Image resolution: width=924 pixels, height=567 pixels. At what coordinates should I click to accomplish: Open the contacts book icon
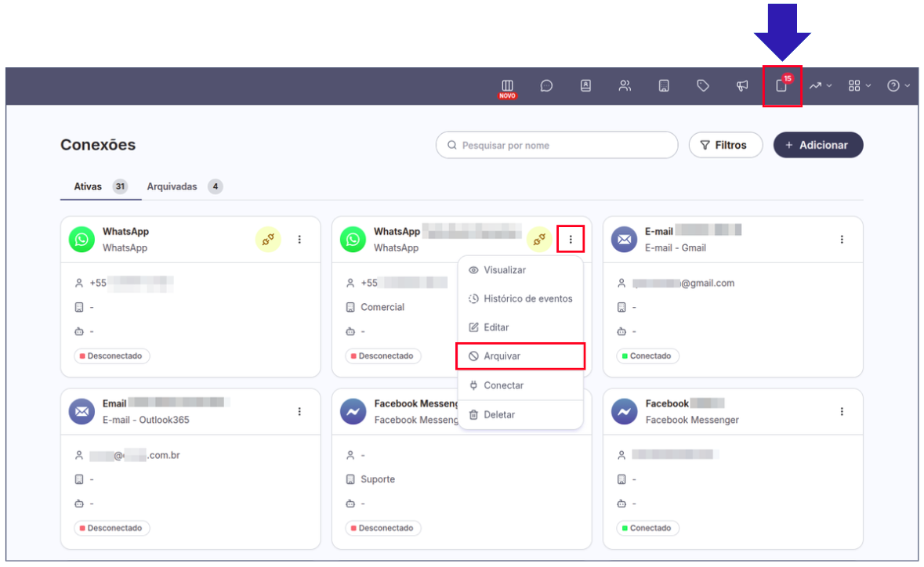pos(585,86)
